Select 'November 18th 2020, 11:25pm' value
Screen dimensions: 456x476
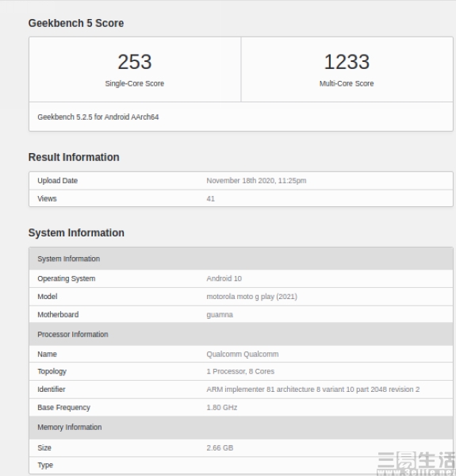click(x=256, y=181)
